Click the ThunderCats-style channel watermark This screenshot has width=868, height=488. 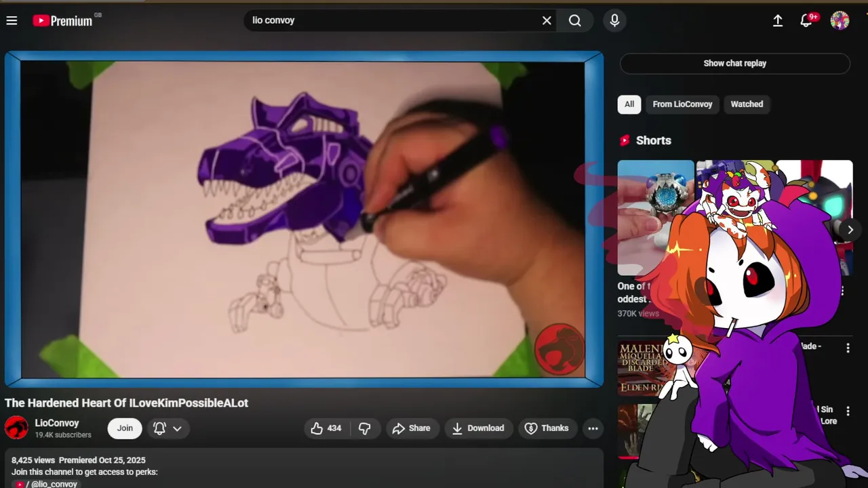point(559,348)
